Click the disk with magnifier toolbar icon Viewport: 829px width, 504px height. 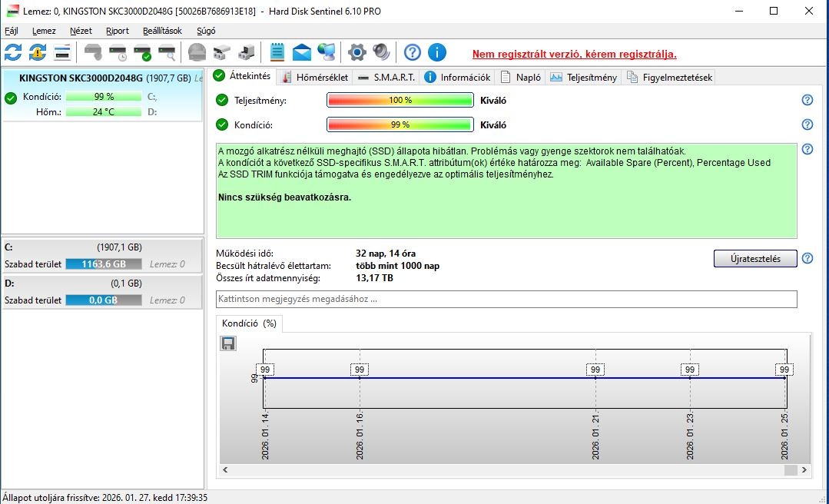(167, 52)
